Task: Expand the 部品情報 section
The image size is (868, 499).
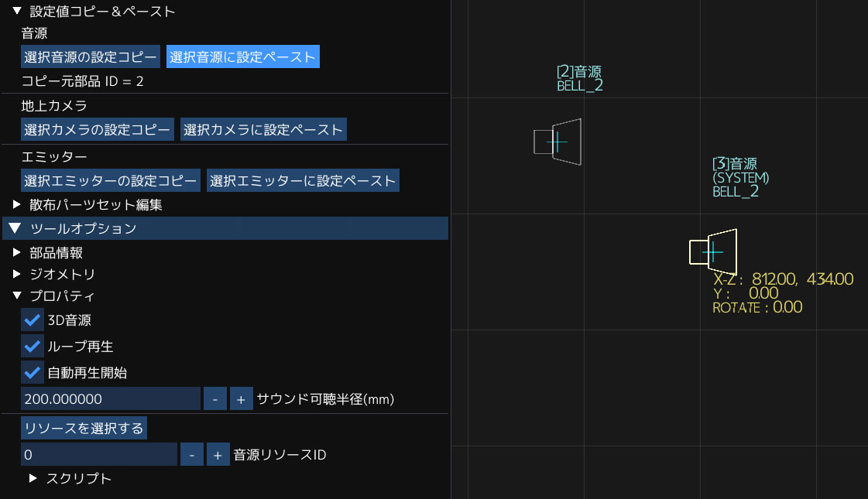Action: [17, 252]
